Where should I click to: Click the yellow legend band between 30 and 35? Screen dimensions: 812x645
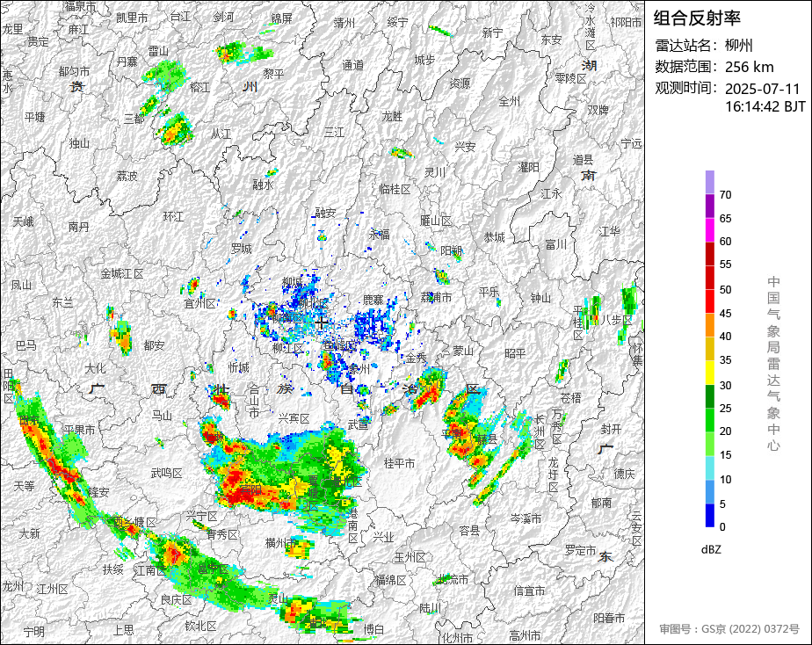(709, 373)
